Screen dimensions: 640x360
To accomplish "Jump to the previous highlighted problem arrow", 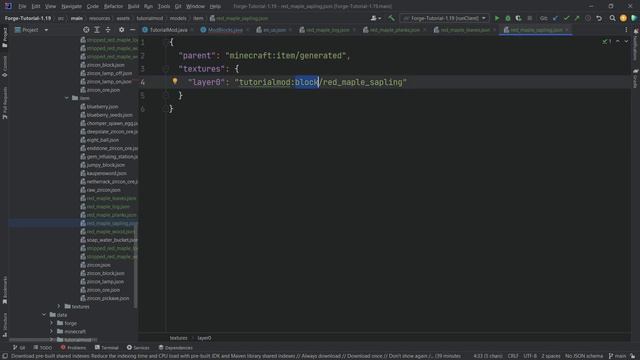I will 618,42.
